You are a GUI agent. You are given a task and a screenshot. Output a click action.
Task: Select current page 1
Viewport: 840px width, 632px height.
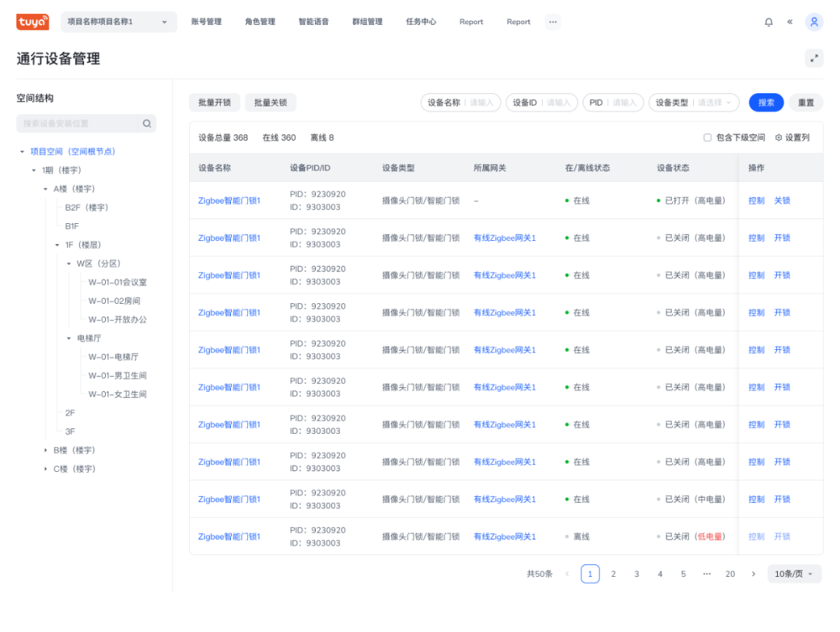(x=590, y=574)
